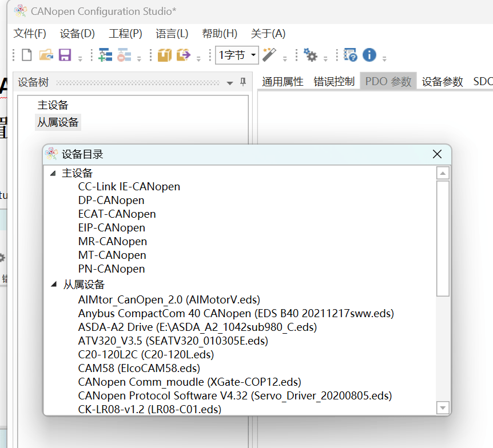Select EIP-CANopen master device
493x448 pixels.
point(112,228)
